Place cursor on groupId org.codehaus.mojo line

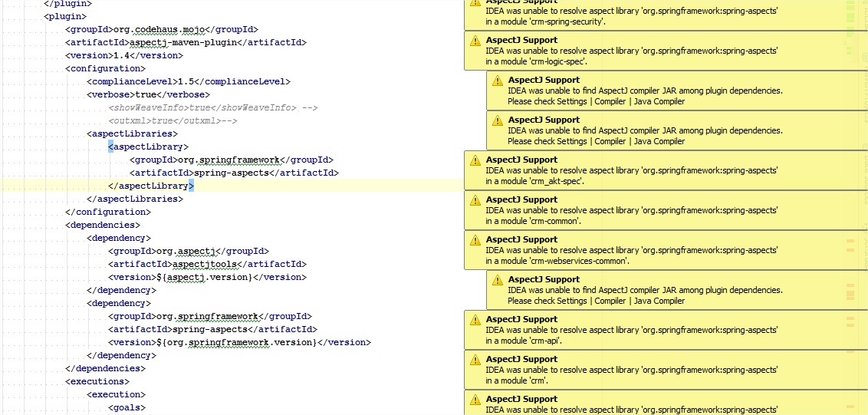tap(162, 29)
